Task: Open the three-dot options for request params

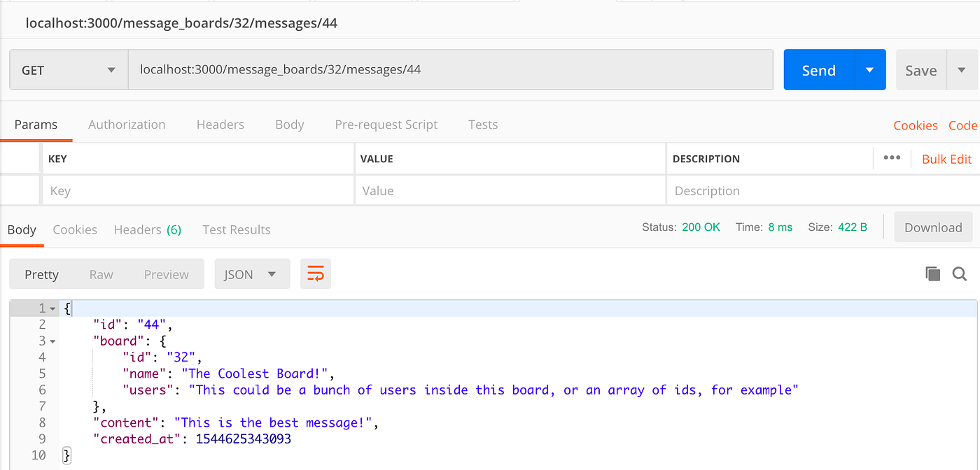Action: (x=892, y=158)
